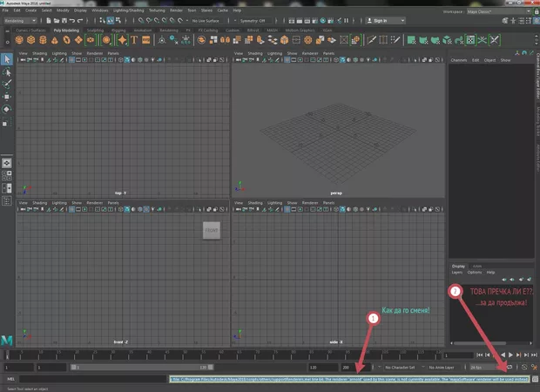Open the Windows menu in menu bar
Viewport: 540px width, 392px height.
[100, 11]
